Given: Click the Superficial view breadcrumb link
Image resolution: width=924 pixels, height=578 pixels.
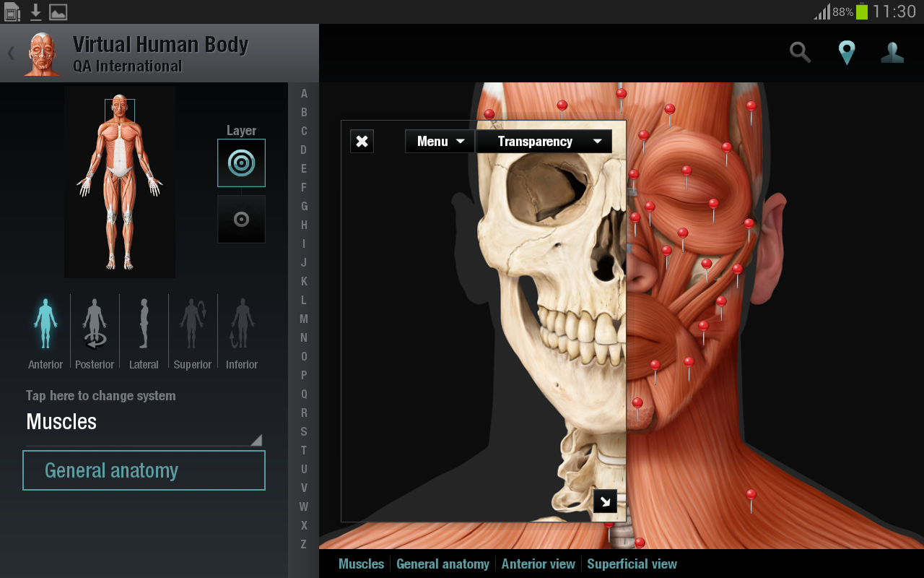Looking at the screenshot, I should point(632,564).
